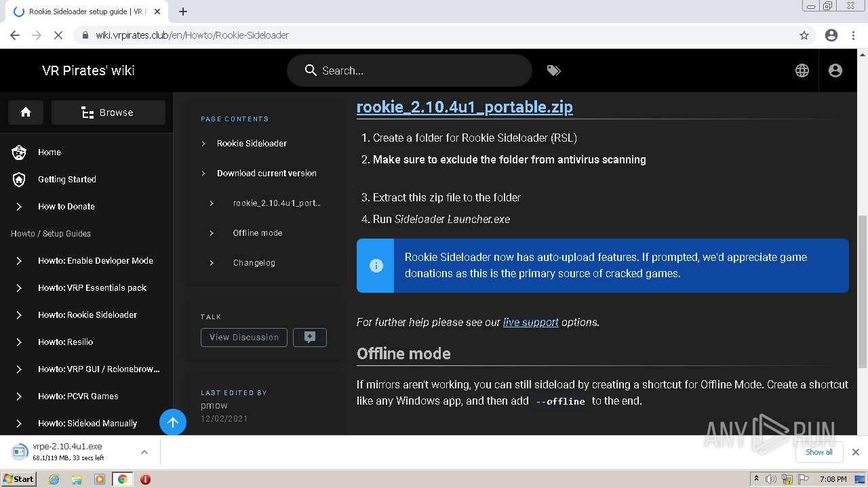Click the address bar URL
Screen dimensions: 868x488
tap(192, 35)
